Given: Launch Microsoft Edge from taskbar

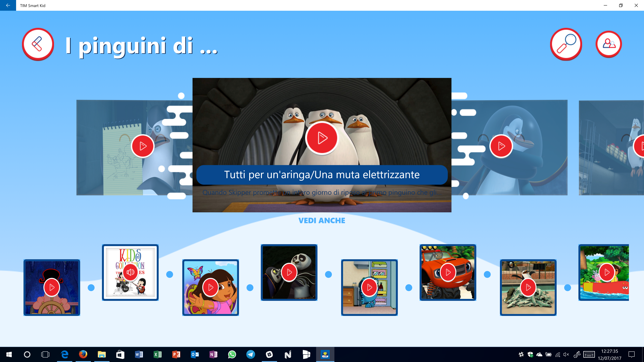Looking at the screenshot, I should click(65, 354).
